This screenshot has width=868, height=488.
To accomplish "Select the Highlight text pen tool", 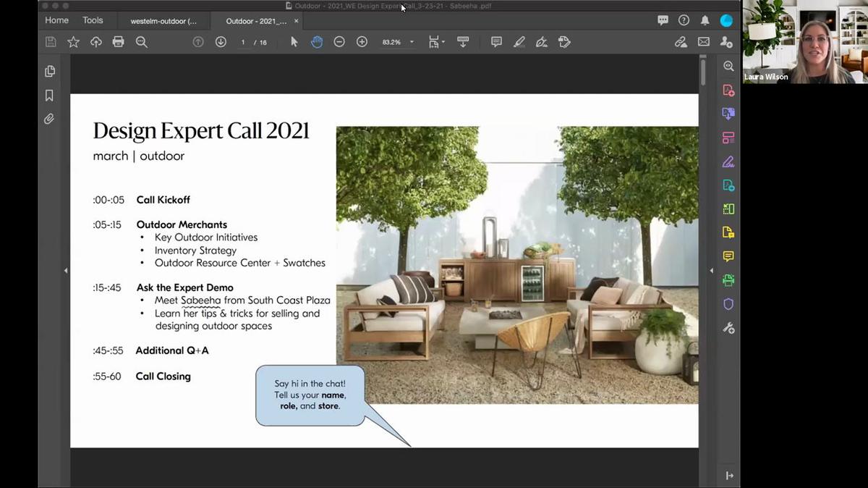I will (x=519, y=42).
